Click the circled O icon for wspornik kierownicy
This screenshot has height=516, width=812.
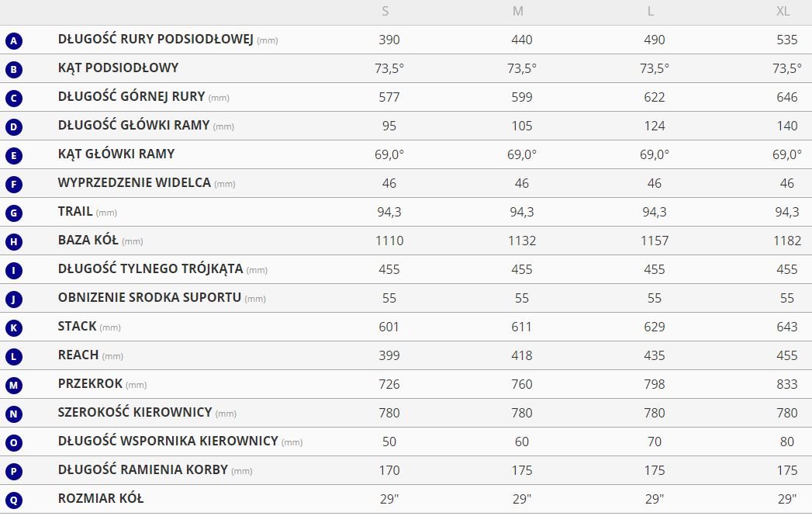pyautogui.click(x=13, y=443)
